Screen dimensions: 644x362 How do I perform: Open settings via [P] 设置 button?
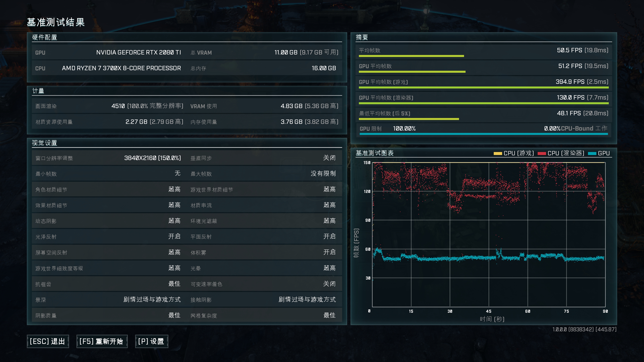point(151,341)
